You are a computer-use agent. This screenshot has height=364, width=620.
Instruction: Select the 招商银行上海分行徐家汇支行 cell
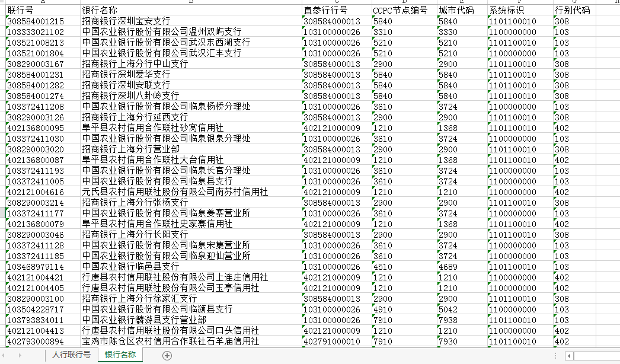click(x=190, y=299)
